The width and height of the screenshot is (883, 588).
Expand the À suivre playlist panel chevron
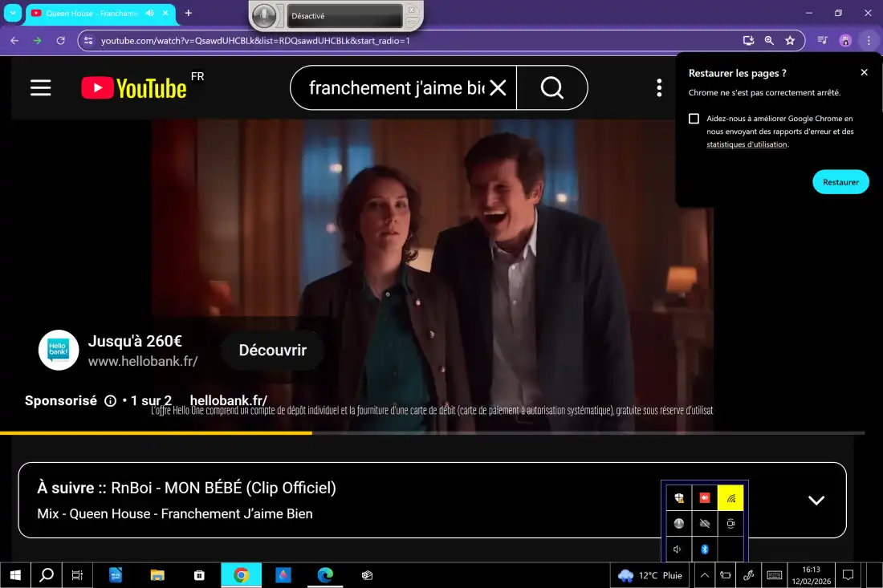[x=816, y=500]
